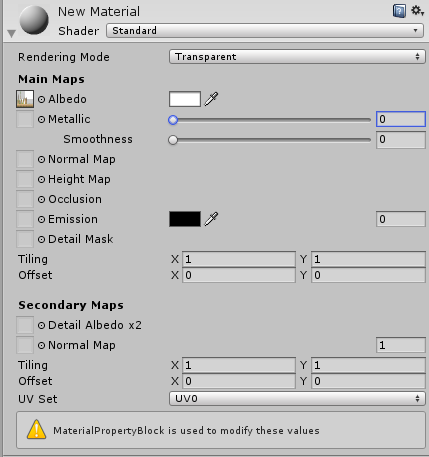Open the white Albedo color swatch
Image resolution: width=429 pixels, height=457 pixels.
click(x=185, y=99)
